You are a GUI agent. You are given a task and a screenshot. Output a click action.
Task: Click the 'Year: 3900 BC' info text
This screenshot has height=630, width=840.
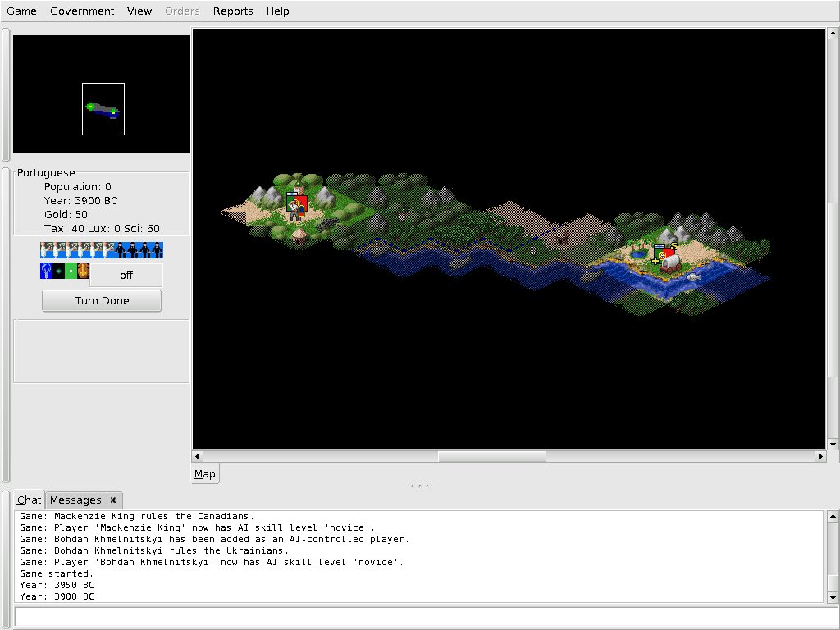point(81,200)
